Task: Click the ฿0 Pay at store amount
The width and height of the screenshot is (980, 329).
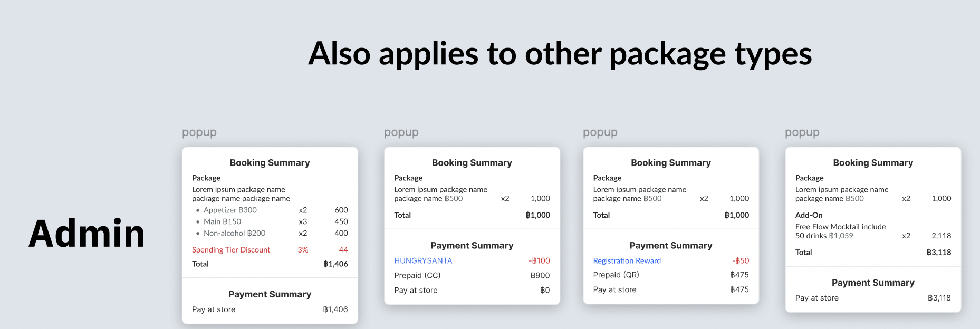Action: [545, 290]
